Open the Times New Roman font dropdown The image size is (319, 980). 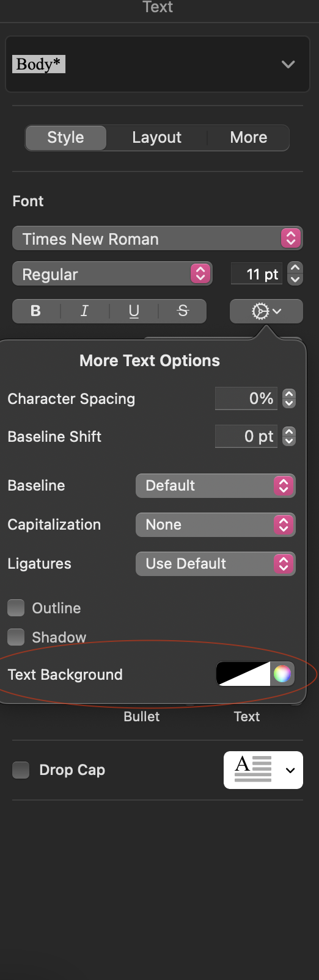click(x=158, y=239)
